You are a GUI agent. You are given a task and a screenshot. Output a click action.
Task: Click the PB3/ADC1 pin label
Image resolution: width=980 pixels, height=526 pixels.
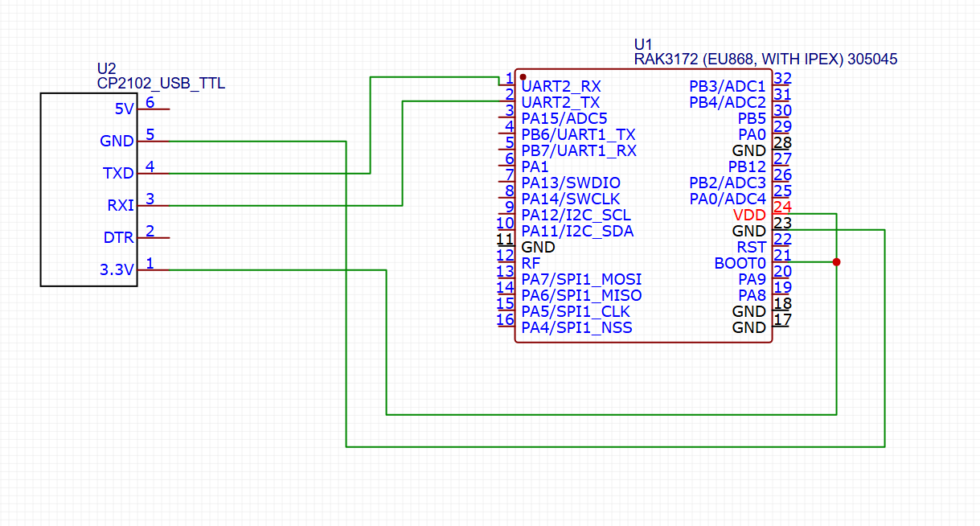[x=728, y=86]
